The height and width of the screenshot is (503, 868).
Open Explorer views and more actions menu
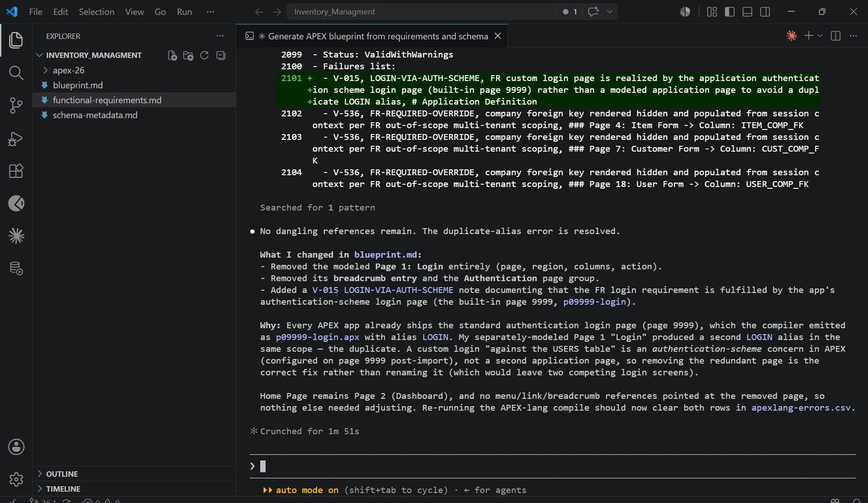pos(220,36)
